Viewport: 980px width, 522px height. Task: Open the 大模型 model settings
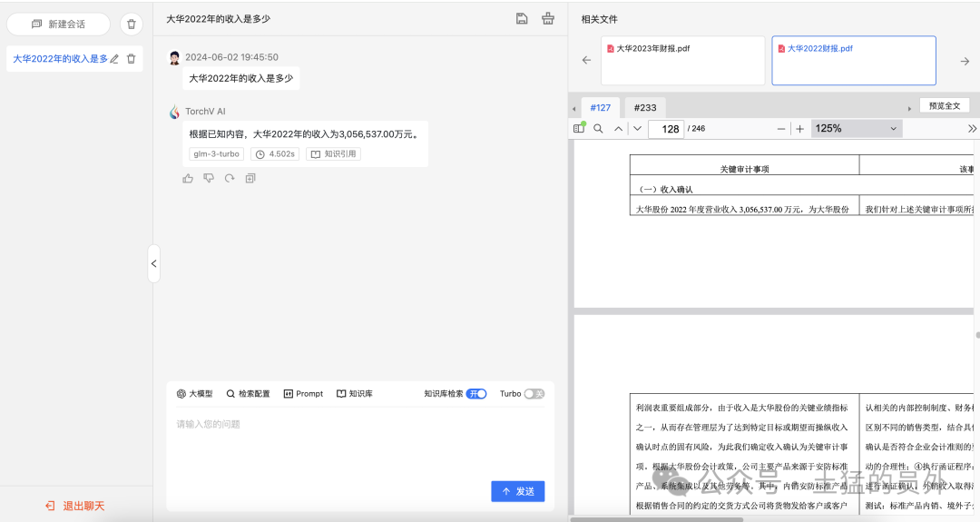pos(194,394)
